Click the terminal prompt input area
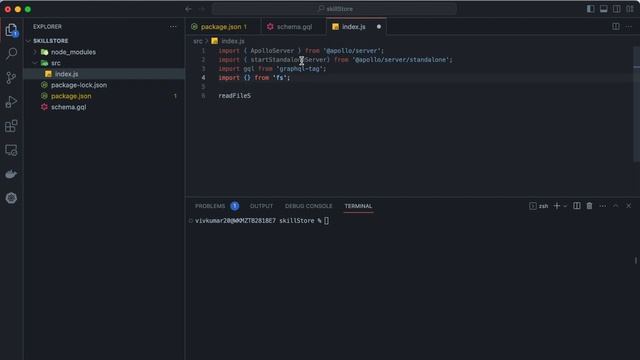Viewport: 640px width, 360px height. tap(326, 221)
